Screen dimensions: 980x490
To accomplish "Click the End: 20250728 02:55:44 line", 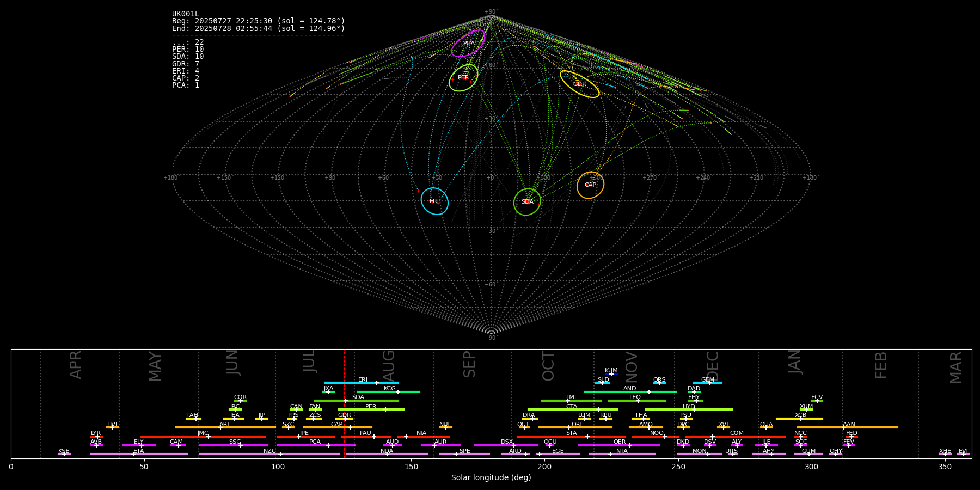I will (259, 28).
